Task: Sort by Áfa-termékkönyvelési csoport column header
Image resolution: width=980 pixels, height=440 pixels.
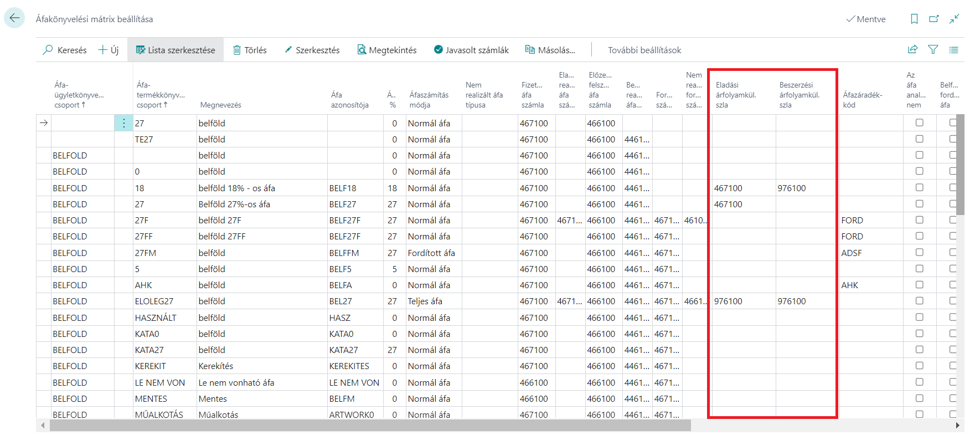Action: 161,95
